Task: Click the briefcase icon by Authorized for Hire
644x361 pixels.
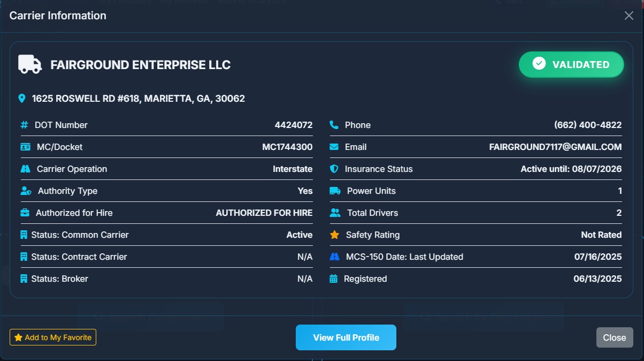Action: (25, 213)
